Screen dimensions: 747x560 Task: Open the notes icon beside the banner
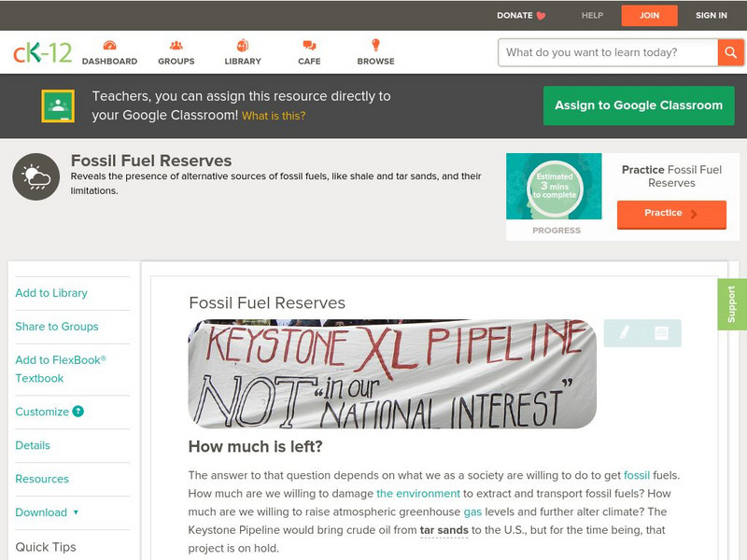pos(661,332)
